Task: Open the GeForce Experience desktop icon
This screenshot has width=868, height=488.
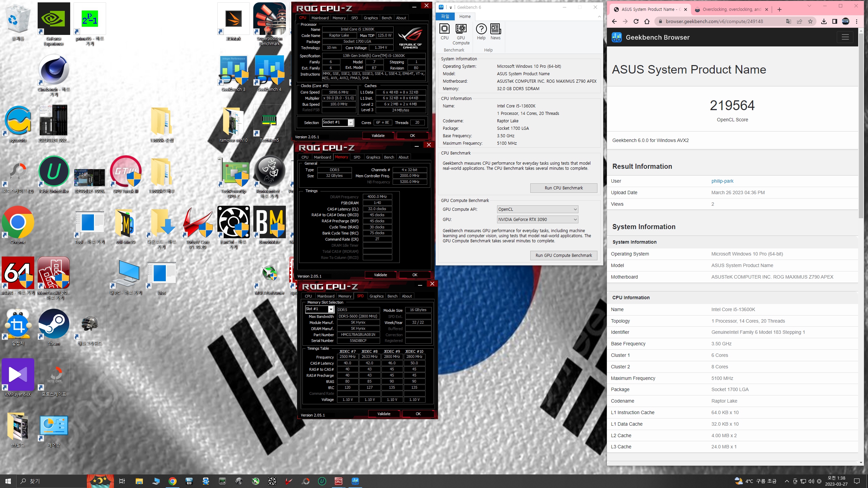Action: 54,24
